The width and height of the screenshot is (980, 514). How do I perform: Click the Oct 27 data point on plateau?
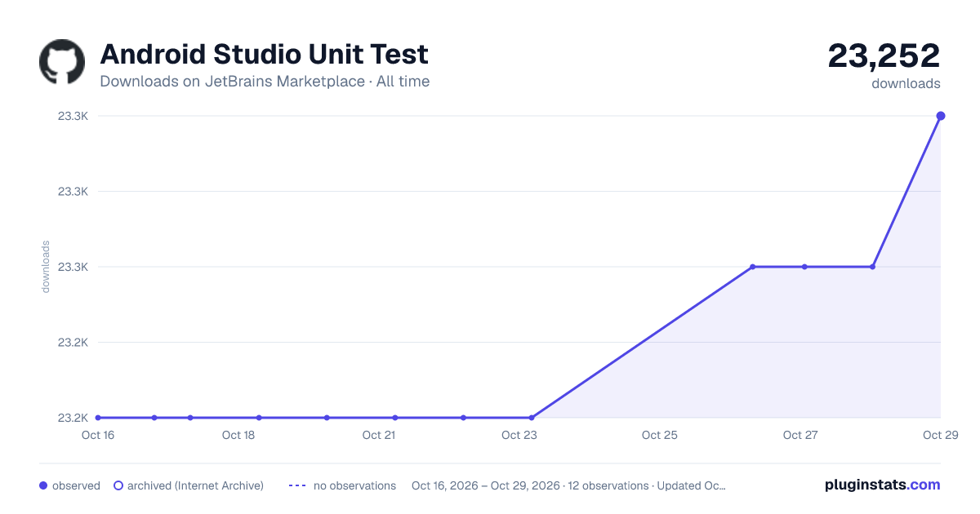coord(804,267)
